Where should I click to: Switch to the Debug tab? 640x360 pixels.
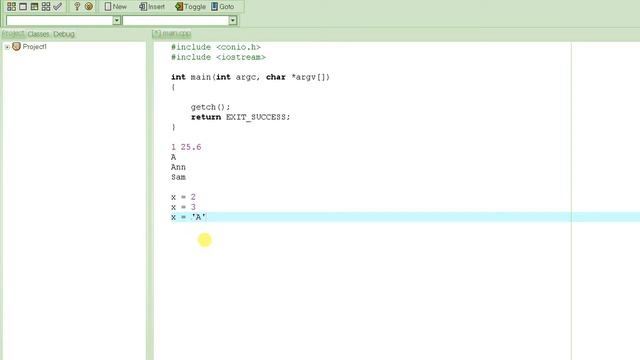click(x=64, y=34)
